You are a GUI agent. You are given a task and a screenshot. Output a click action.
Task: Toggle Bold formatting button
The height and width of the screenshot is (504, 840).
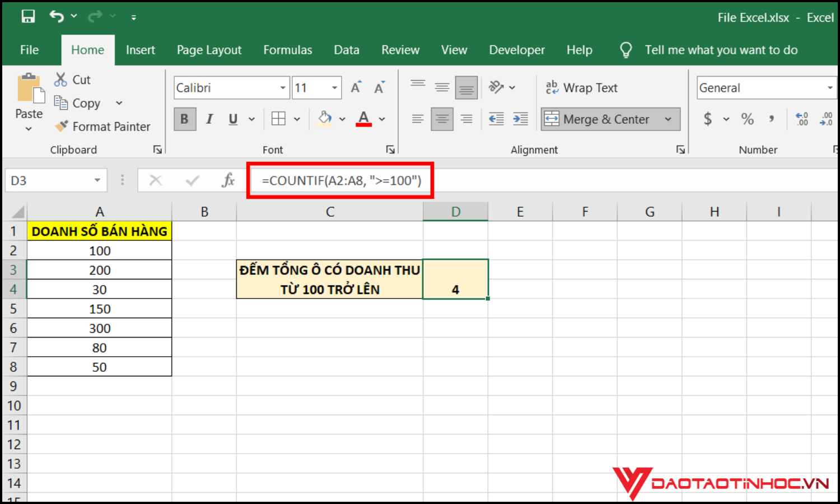184,119
